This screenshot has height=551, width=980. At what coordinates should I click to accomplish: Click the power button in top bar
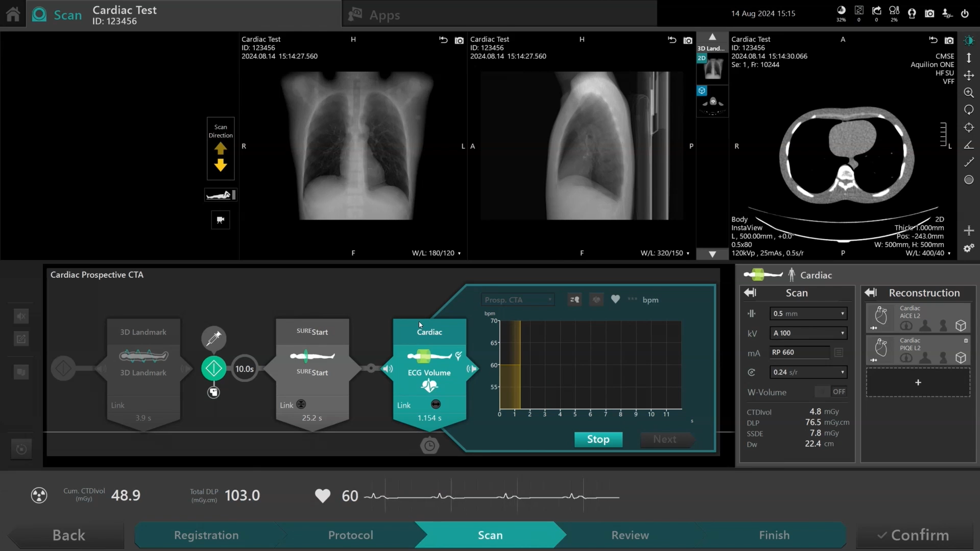pos(965,14)
